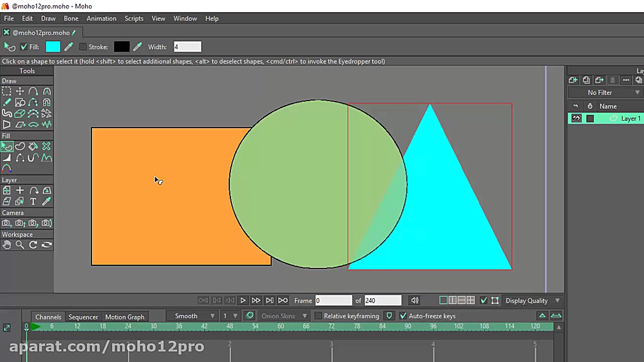
Task: Select the Add Point tool
Action: tap(33, 92)
